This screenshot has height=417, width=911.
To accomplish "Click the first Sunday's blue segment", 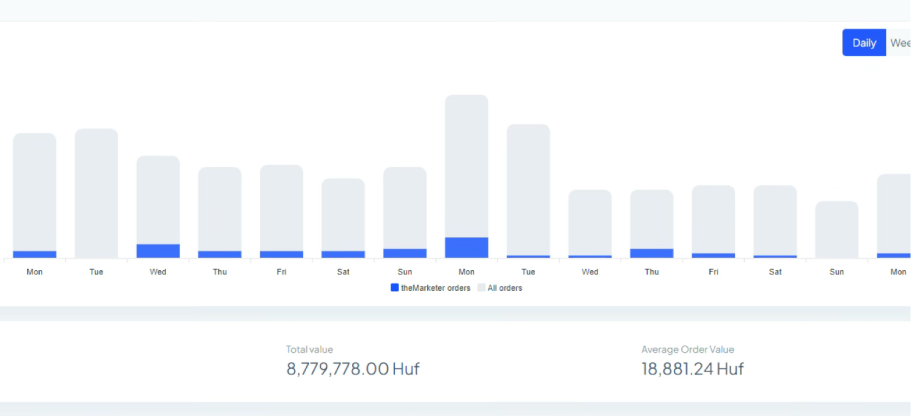I will pos(405,253).
